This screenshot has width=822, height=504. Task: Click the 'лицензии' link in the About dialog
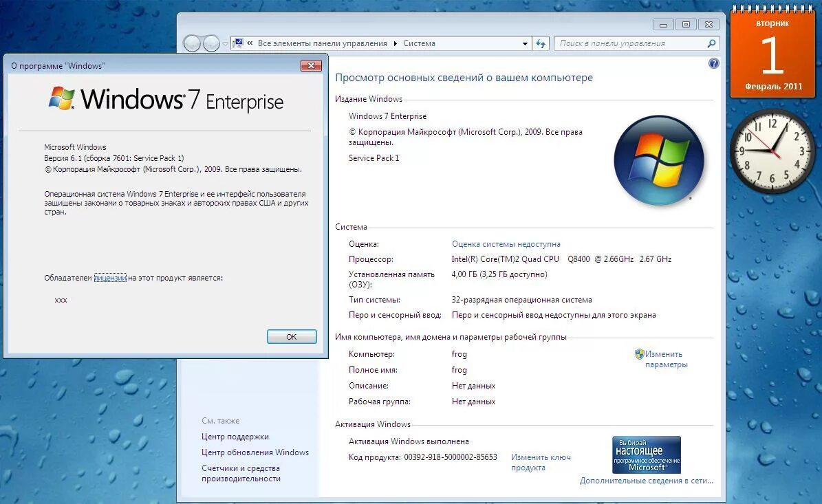coord(110,278)
